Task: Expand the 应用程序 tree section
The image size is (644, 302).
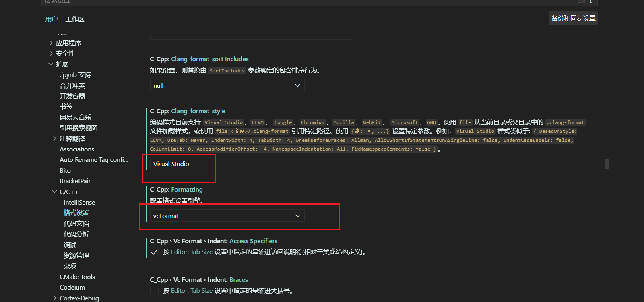Action: [x=51, y=43]
